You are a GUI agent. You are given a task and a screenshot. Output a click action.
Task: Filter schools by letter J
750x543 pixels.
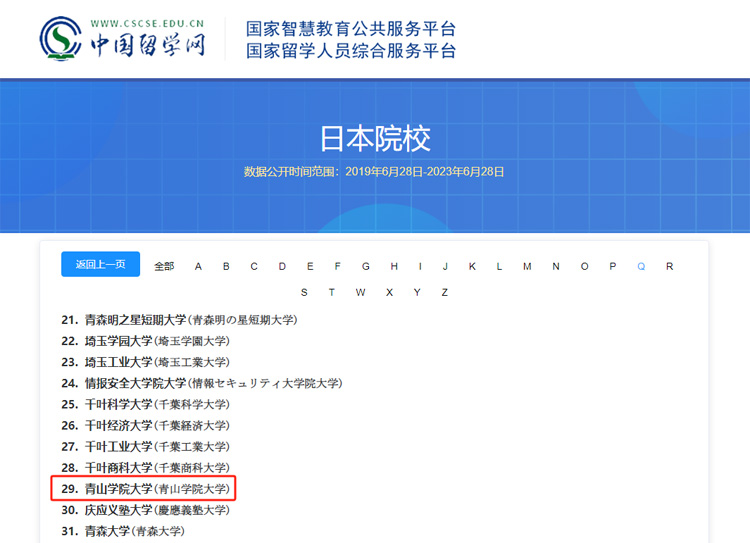pos(445,266)
